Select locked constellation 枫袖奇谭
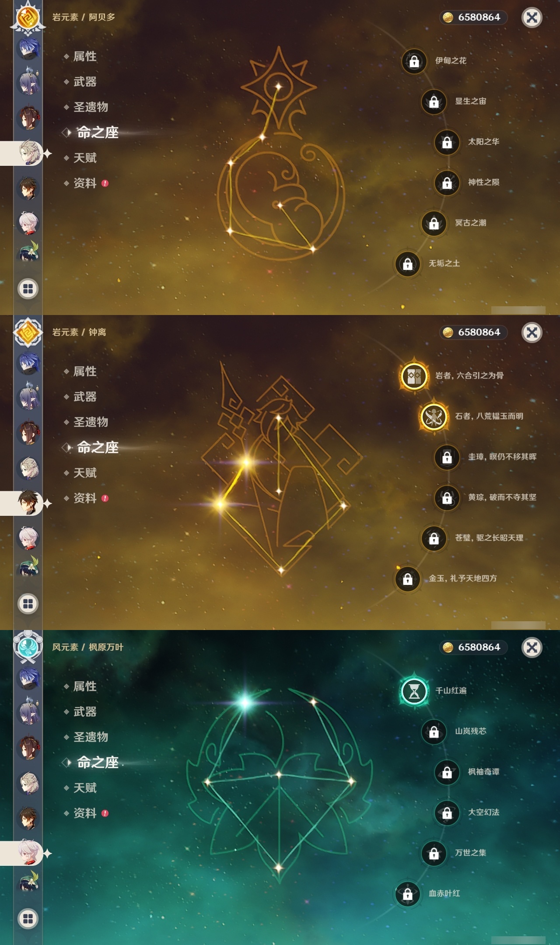Image resolution: width=560 pixels, height=945 pixels. click(447, 772)
